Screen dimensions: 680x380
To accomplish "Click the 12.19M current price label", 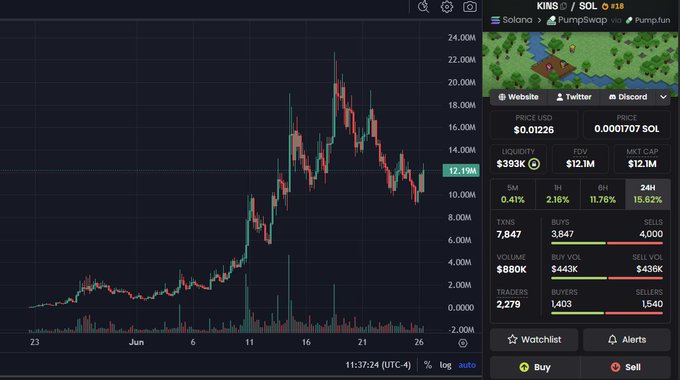I will coord(461,170).
